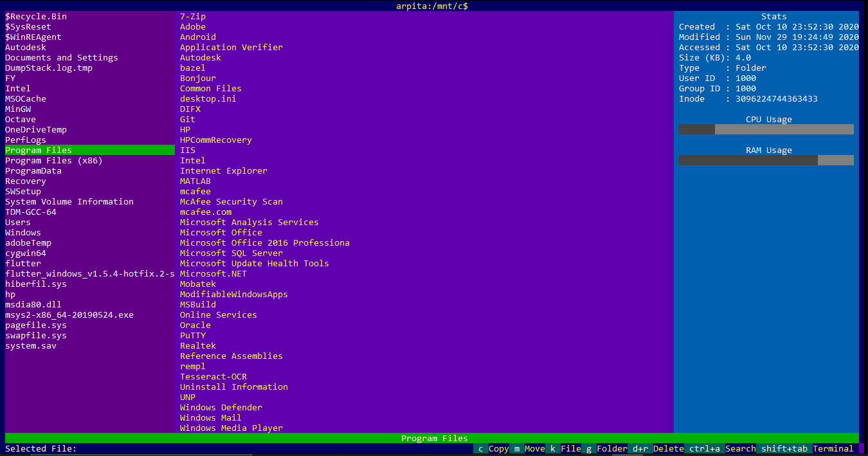
Task: Select Documents and Settings
Action: [x=62, y=57]
